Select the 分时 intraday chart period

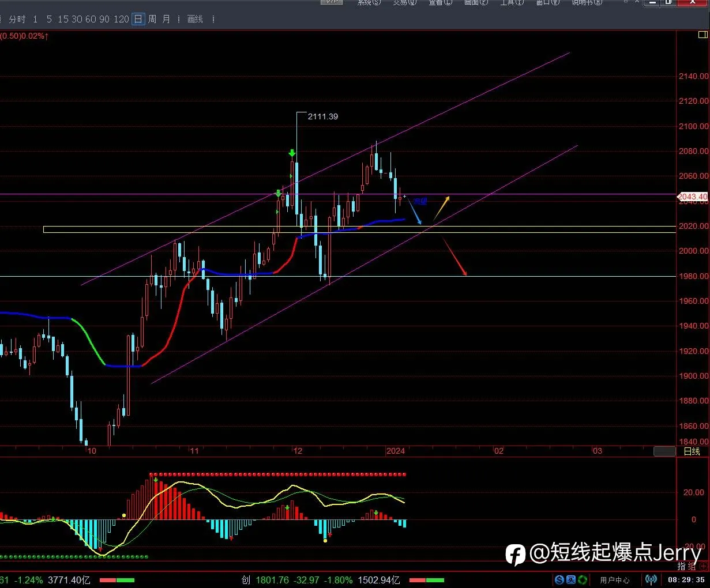(x=17, y=19)
